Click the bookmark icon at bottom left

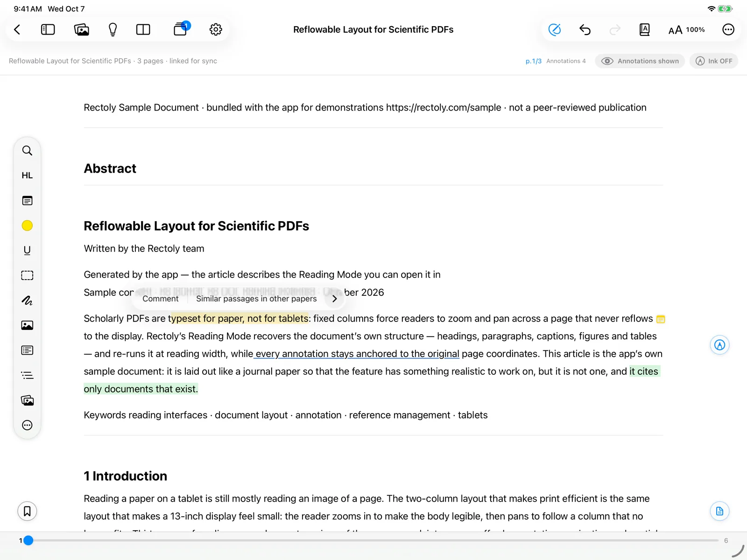click(27, 511)
